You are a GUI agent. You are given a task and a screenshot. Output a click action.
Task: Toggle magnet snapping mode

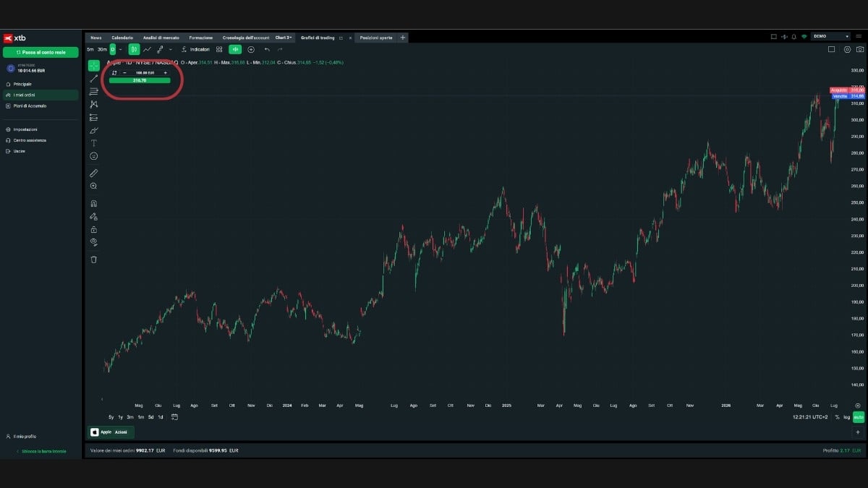pyautogui.click(x=94, y=204)
